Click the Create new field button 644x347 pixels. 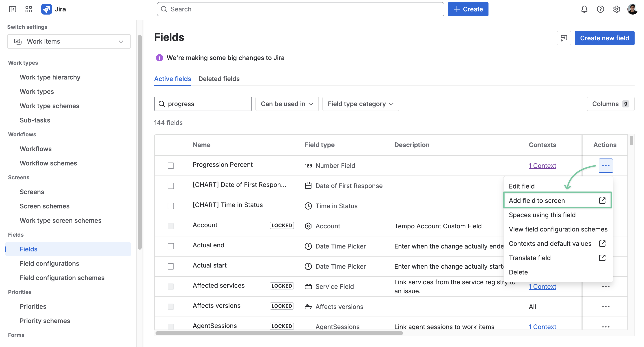pyautogui.click(x=604, y=38)
